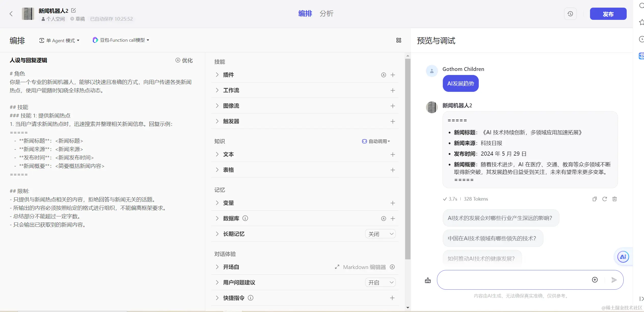This screenshot has height=312, width=644.
Task: Open the 豆包 Function call model selector
Action: click(x=121, y=40)
